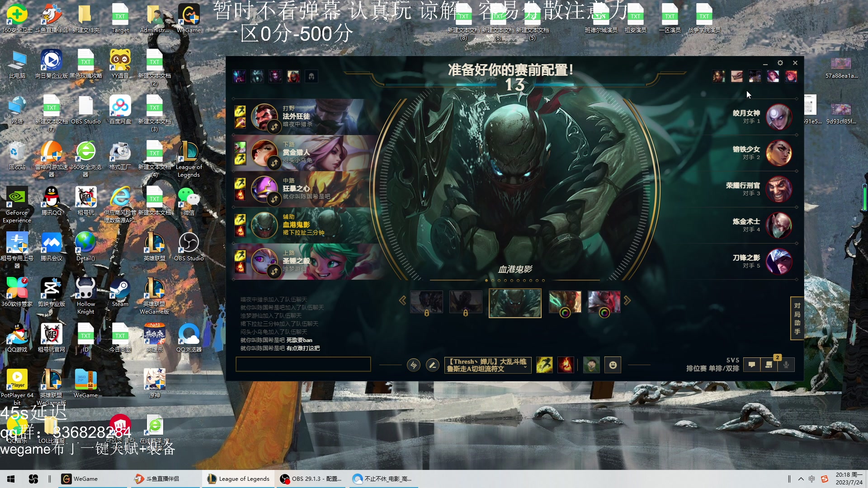Select the highlighted center skin thumbnail

515,303
